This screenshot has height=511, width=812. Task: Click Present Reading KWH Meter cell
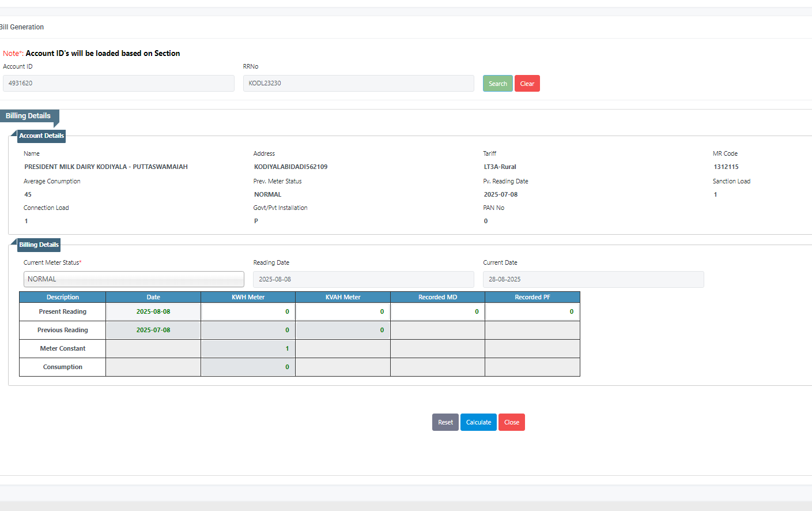click(x=248, y=311)
